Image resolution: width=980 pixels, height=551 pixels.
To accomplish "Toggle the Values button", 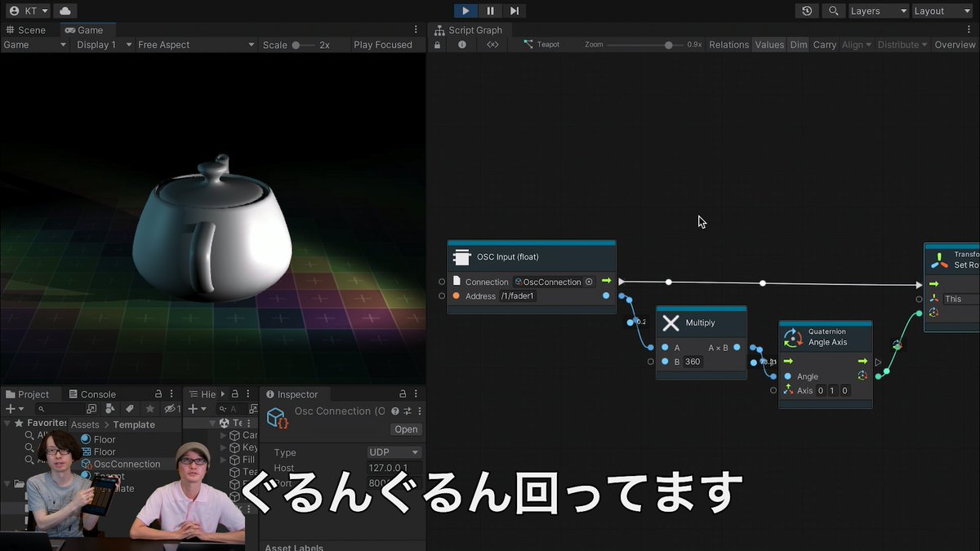I will click(x=769, y=45).
